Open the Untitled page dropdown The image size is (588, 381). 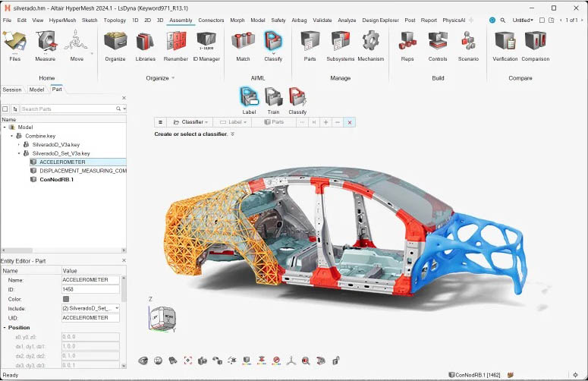523,20
